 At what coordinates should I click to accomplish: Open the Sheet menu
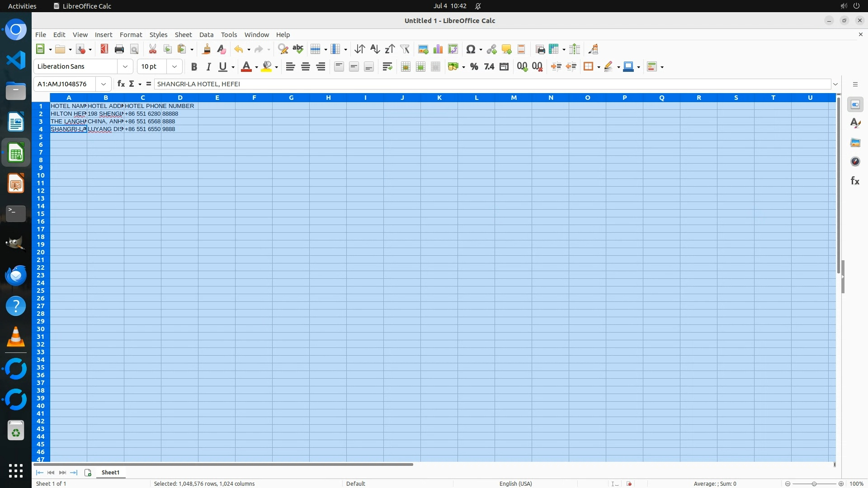(x=183, y=35)
